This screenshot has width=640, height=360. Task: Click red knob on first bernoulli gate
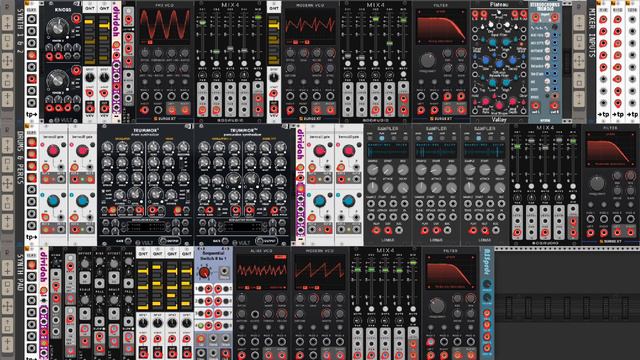pyautogui.click(x=53, y=151)
